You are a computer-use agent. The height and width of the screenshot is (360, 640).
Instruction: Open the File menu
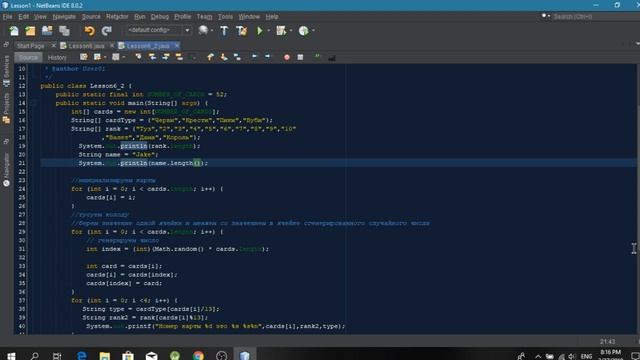pyautogui.click(x=7, y=17)
